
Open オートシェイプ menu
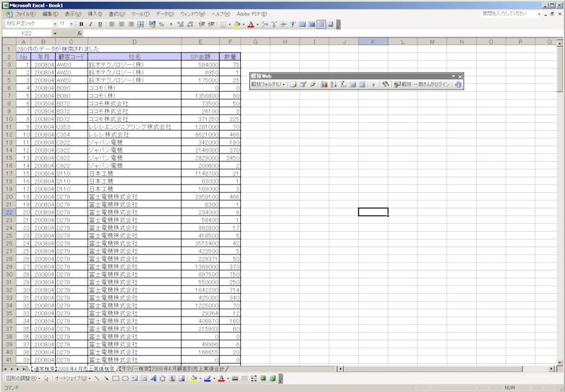[72, 379]
